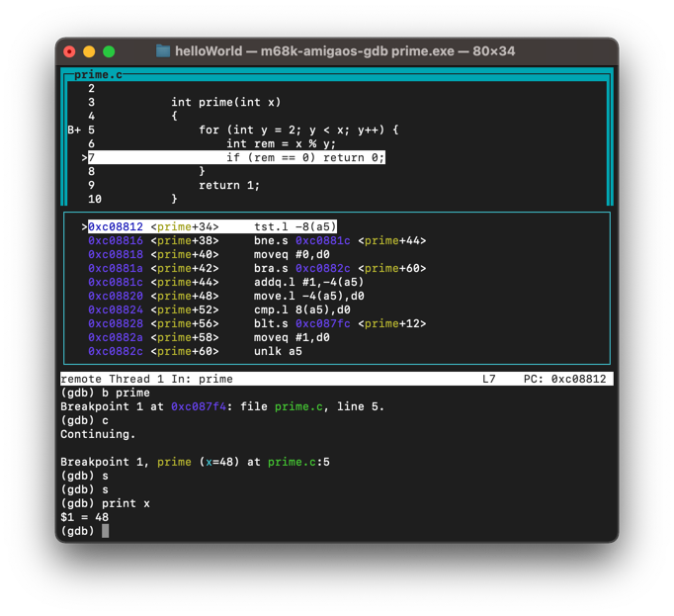Click address 0xc08816 in the assembly pane
The width and height of the screenshot is (674, 616).
[116, 240]
